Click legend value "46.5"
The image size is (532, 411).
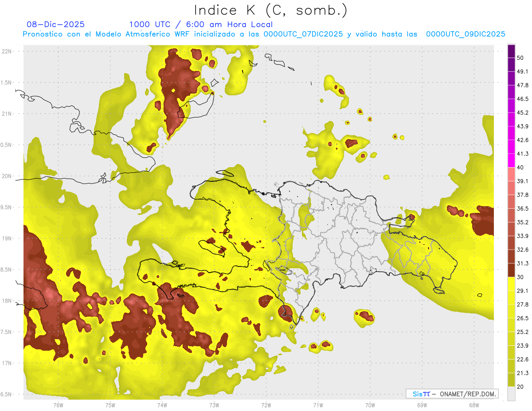point(523,99)
